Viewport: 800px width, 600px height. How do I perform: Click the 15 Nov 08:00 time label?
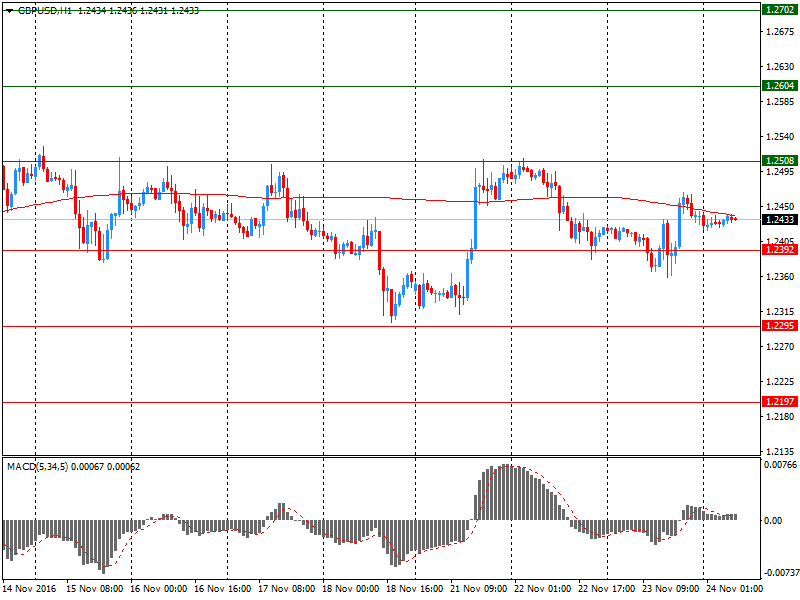tap(94, 588)
